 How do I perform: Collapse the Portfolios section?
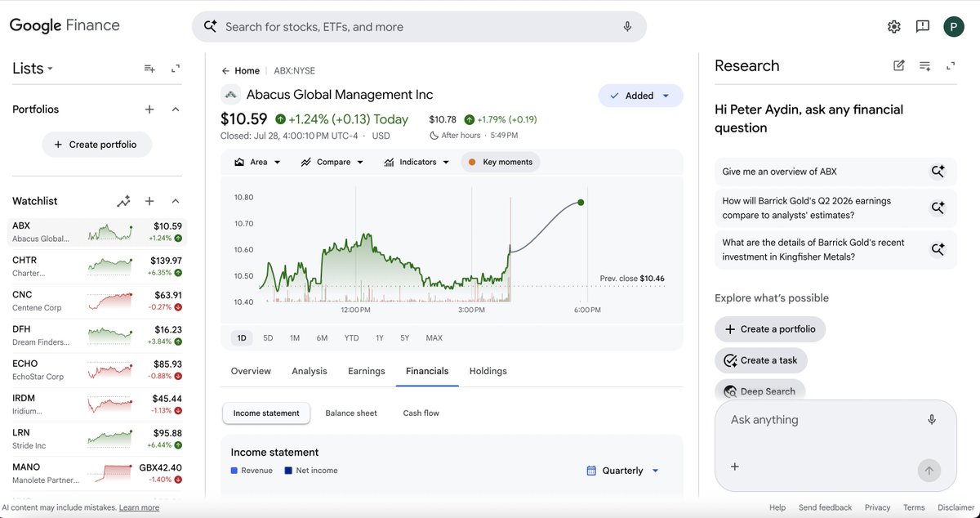coord(176,109)
